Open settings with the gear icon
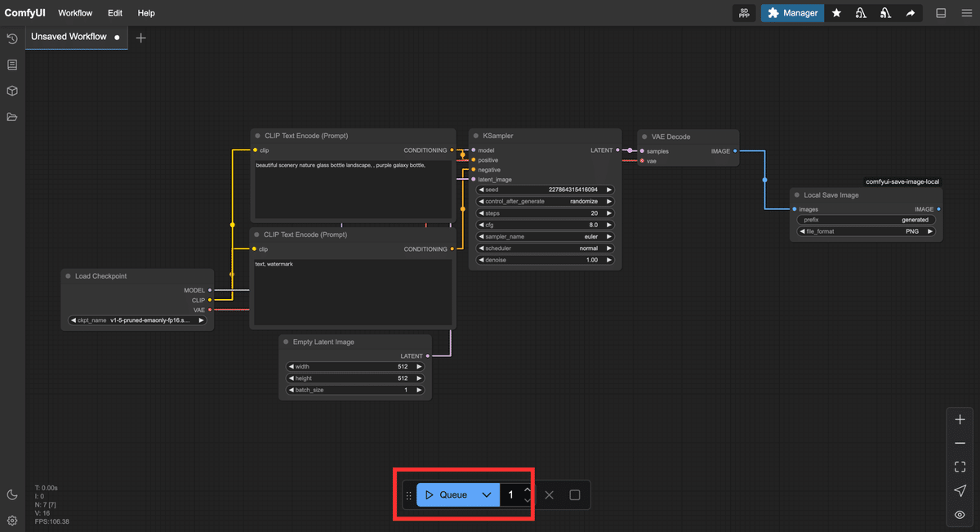This screenshot has height=532, width=980. click(12, 520)
